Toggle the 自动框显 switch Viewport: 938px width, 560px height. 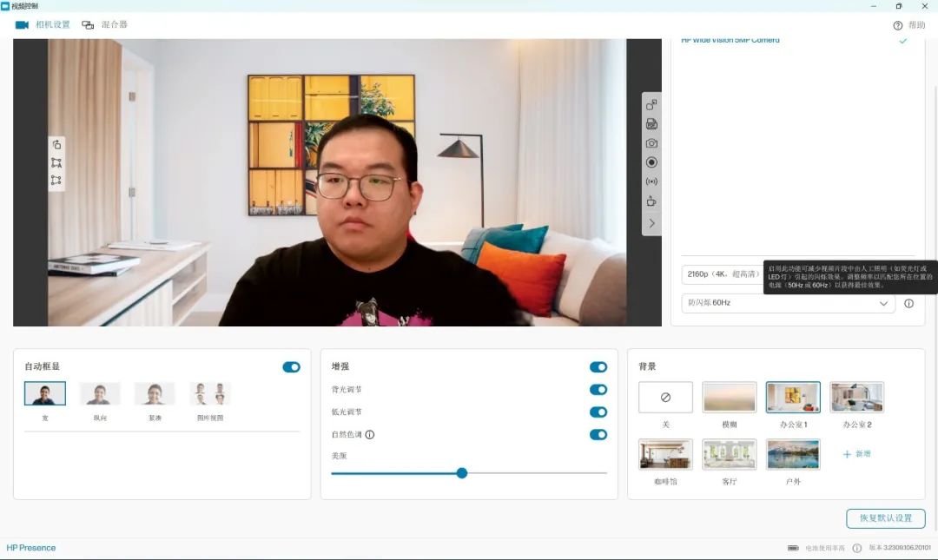pyautogui.click(x=291, y=367)
